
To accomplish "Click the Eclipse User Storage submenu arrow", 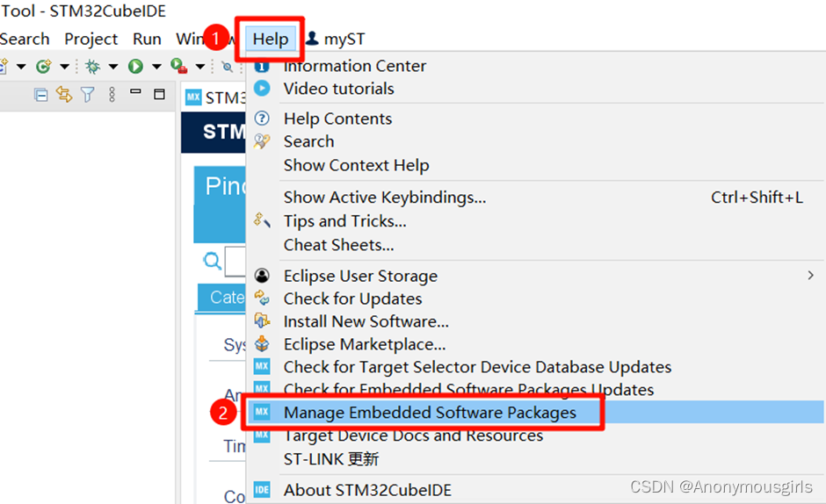I will pos(810,276).
